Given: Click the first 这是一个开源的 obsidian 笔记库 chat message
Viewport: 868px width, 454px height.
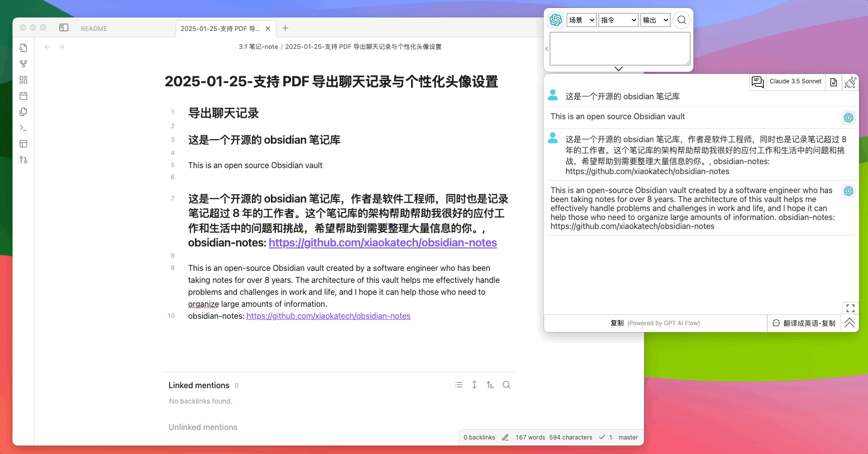Looking at the screenshot, I should tap(623, 96).
